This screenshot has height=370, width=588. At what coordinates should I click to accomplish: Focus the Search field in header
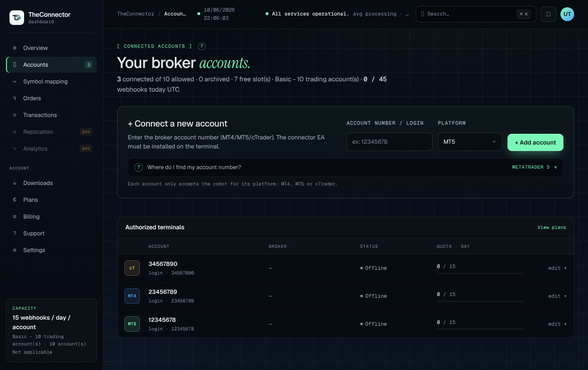[476, 14]
